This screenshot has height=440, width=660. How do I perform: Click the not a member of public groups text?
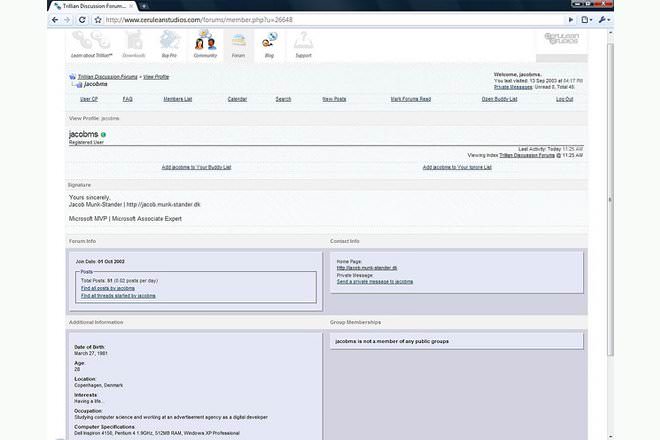[392, 341]
